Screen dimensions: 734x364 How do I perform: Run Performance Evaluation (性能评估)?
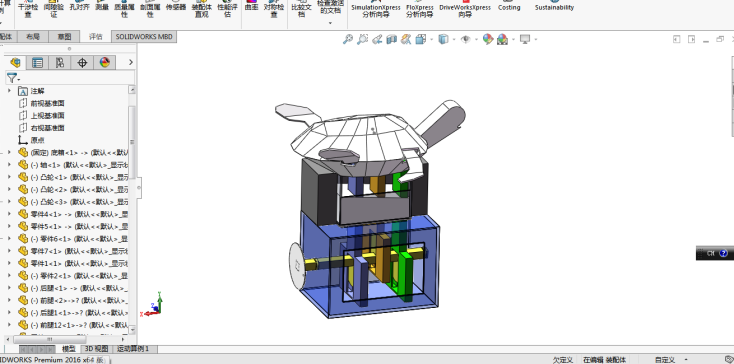[x=228, y=10]
